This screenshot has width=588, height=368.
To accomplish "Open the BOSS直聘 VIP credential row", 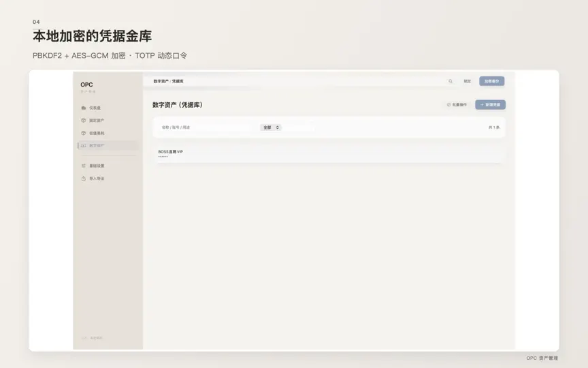I will pyautogui.click(x=329, y=153).
